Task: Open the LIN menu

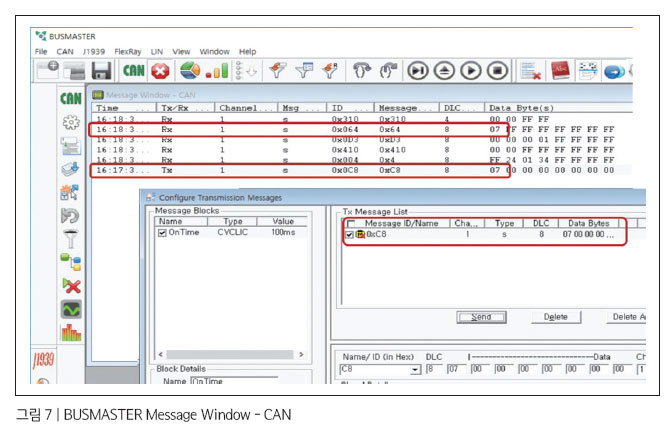Action: (157, 52)
